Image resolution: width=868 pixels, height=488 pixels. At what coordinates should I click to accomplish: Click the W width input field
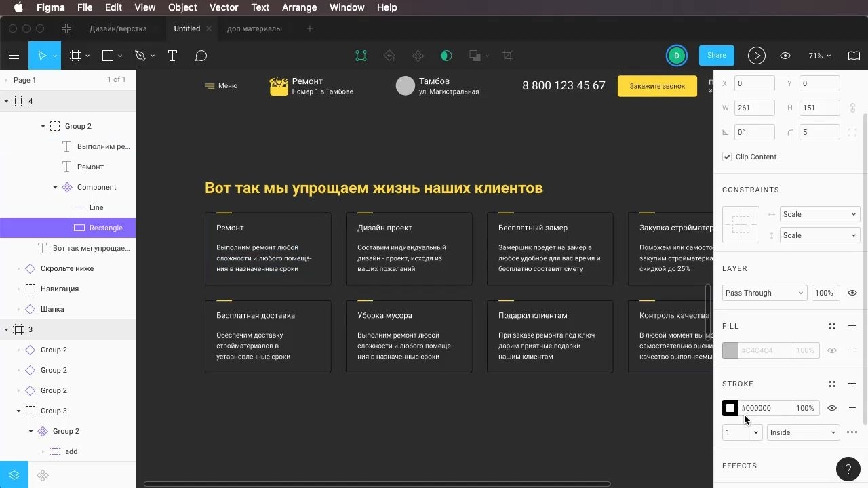755,108
